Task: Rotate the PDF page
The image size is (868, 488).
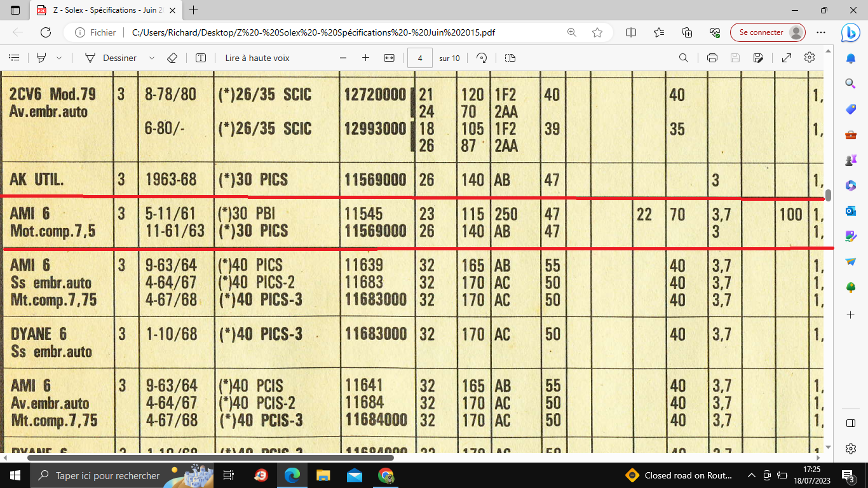Action: [482, 58]
